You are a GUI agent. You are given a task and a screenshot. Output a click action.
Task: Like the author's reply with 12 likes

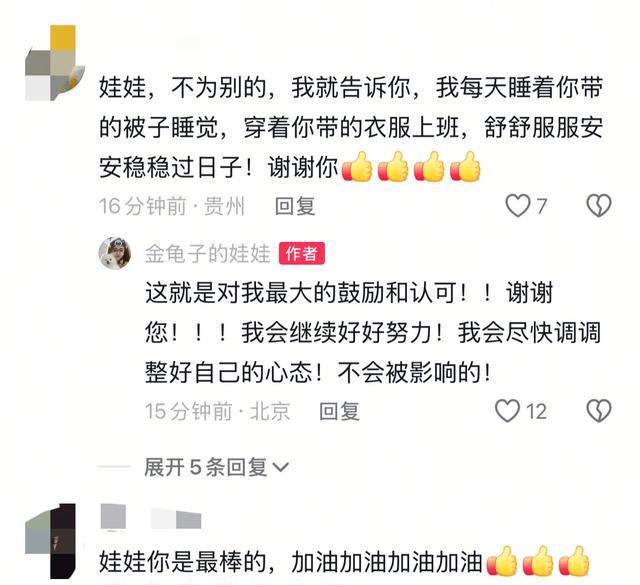pos(507,411)
